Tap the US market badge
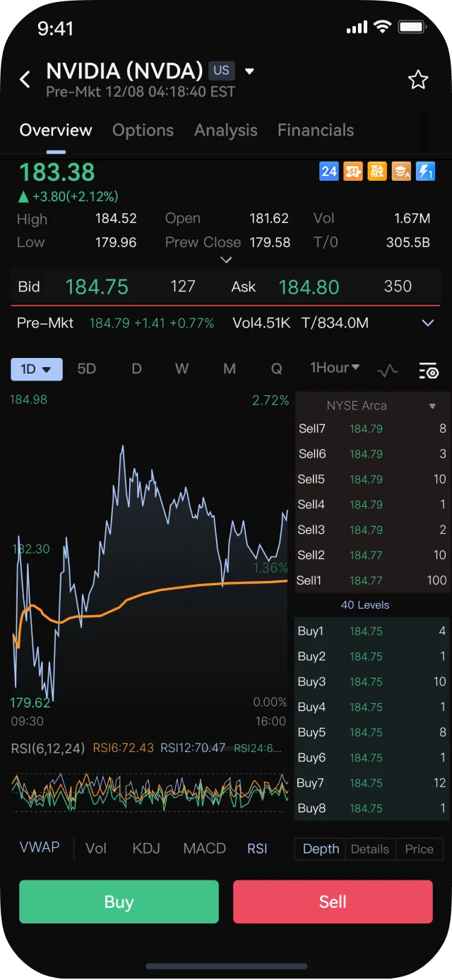Viewport: 452px width, 980px height. 221,71
